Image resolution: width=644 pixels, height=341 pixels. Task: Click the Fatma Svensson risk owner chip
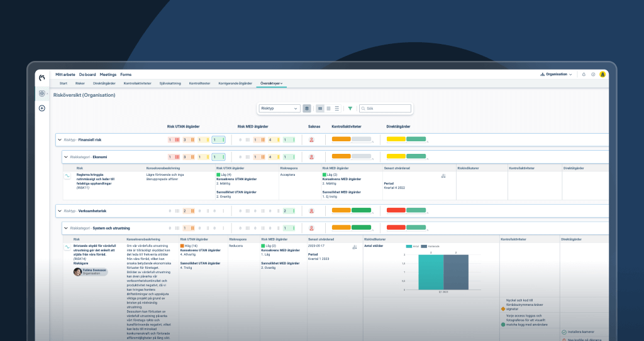pos(91,272)
